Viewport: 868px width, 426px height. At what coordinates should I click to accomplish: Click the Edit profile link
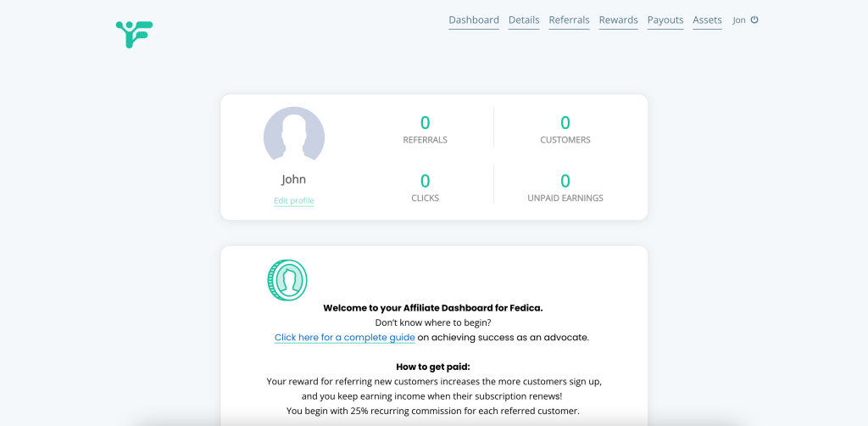tap(294, 201)
